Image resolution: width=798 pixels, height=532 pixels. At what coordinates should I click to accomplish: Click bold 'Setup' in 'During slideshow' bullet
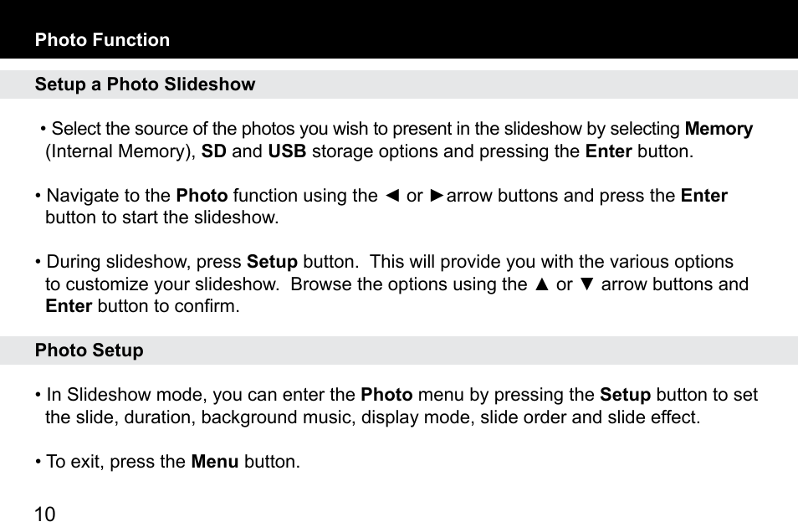tap(273, 262)
